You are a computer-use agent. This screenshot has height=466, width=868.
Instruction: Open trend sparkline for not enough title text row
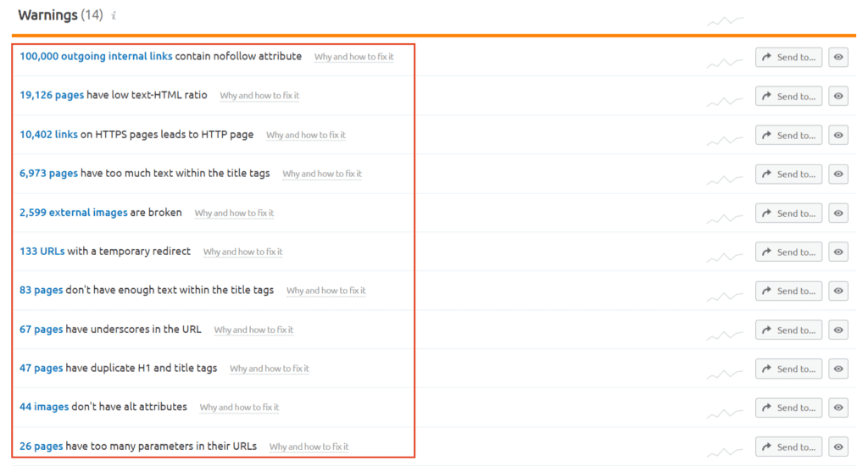(x=725, y=296)
